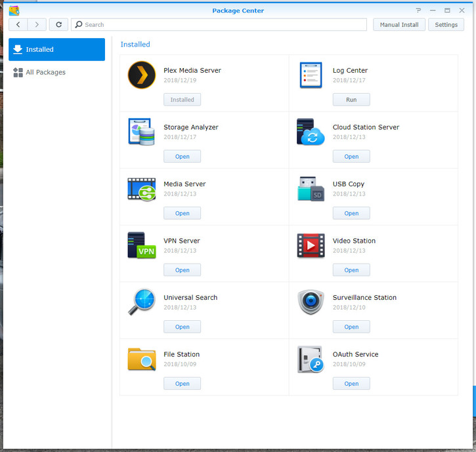This screenshot has height=452, width=476.
Task: Open Media Server
Action: pos(182,213)
